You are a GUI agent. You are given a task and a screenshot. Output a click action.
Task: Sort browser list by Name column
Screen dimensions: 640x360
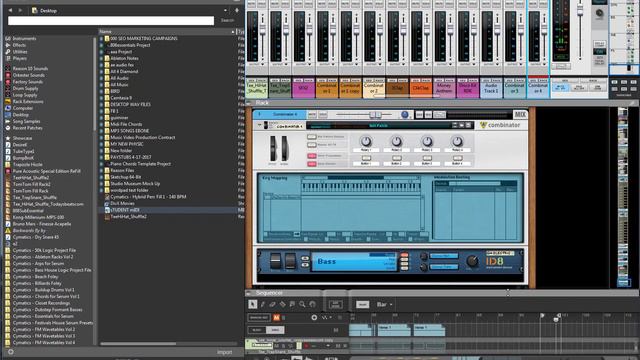(167, 31)
